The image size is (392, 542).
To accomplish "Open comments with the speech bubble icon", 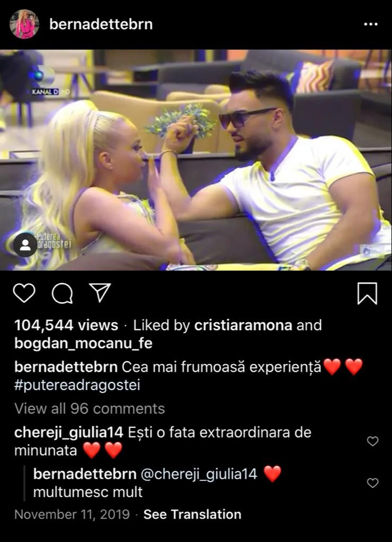I will pyautogui.click(x=62, y=293).
